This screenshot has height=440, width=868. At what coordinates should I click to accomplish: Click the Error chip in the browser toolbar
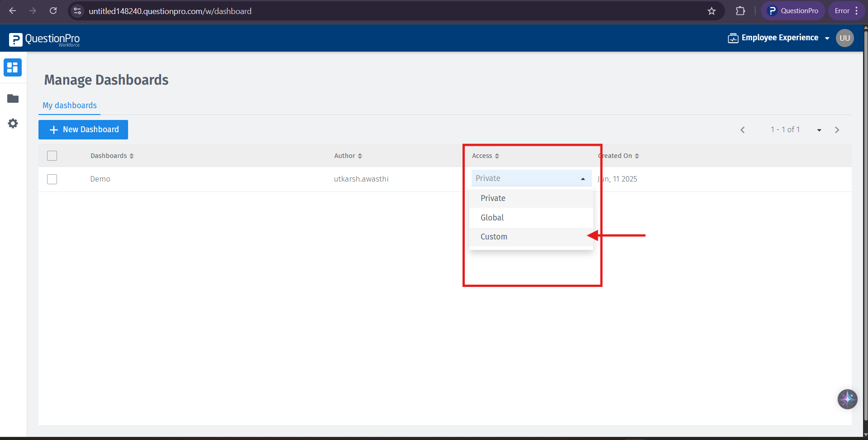coord(846,11)
